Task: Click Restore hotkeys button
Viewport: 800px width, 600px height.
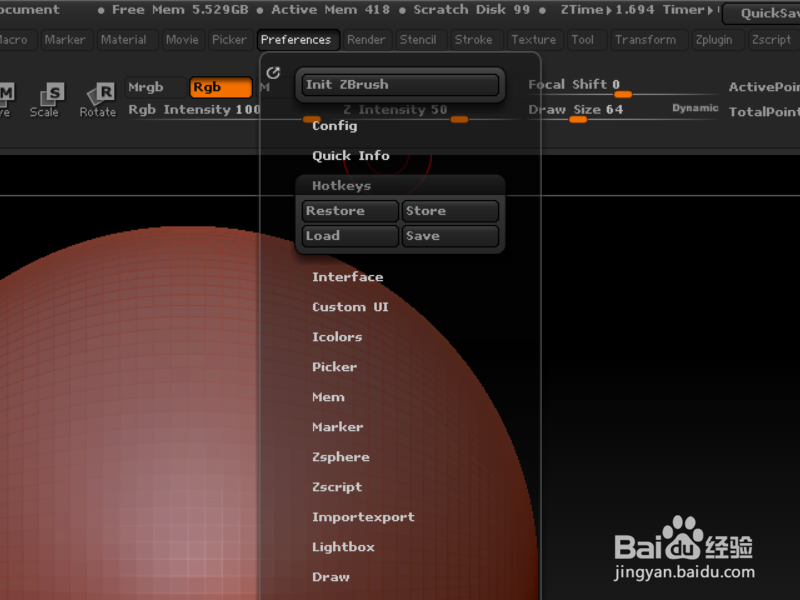Action: 350,211
